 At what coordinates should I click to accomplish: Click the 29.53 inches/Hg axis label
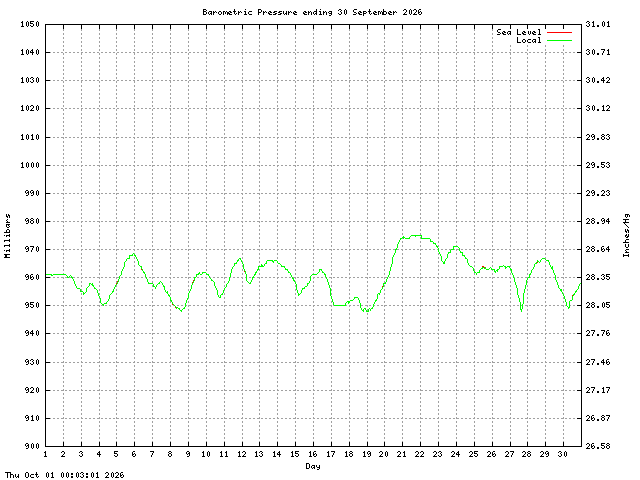click(x=598, y=165)
